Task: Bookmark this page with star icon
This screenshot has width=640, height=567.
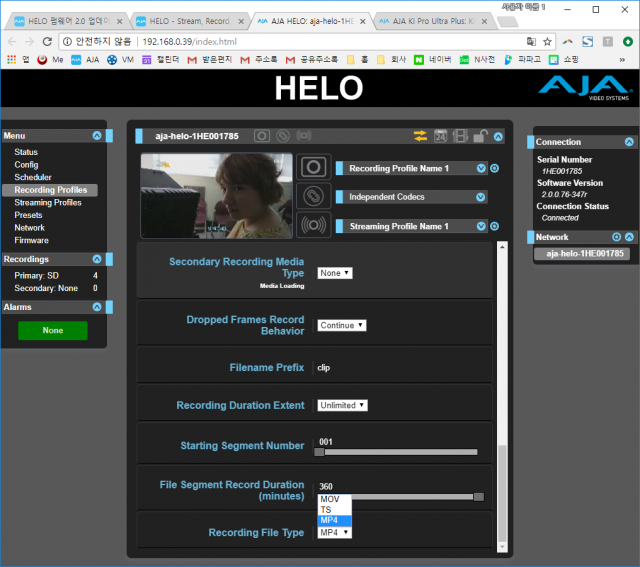Action: [547, 42]
